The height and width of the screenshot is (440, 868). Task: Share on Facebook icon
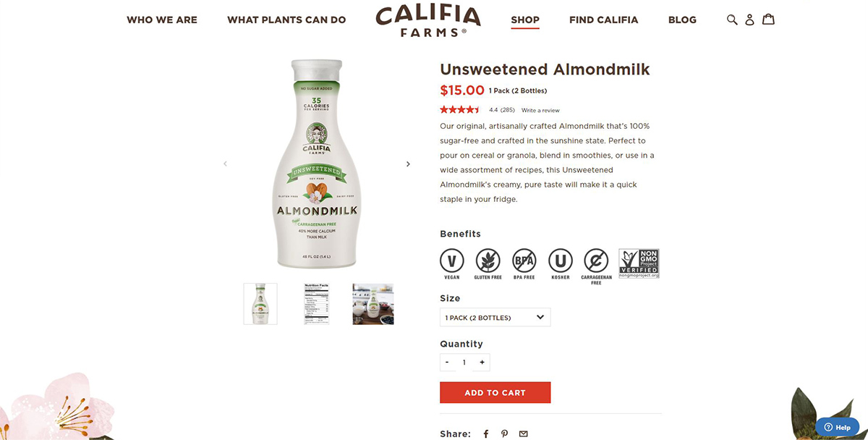click(486, 433)
